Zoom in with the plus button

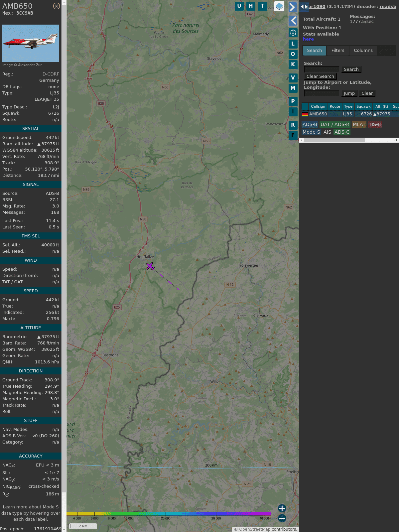click(282, 508)
